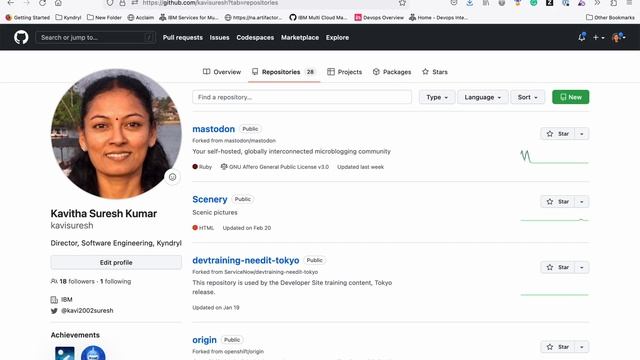Open the Kyndryl bookmarks folder
Screen dimensions: 640x360
pos(68,18)
